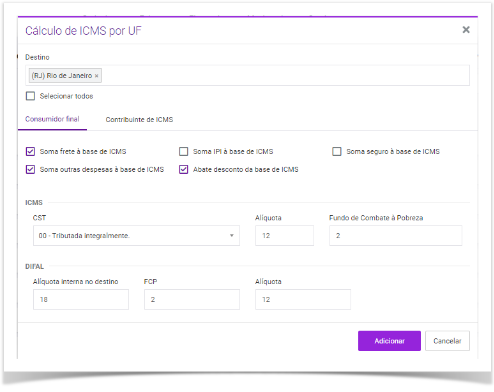Uncheck Abate desconto da base de ICMS
Image resolution: width=494 pixels, height=392 pixels.
coord(183,169)
